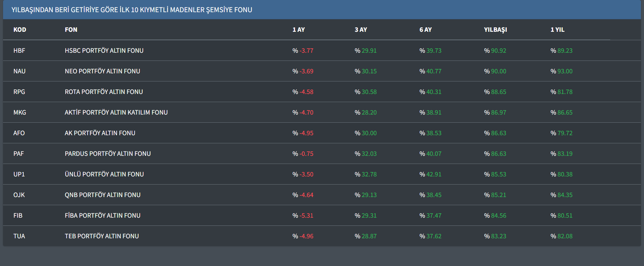
Task: Select ROTA PORTFÖY ALTIN FONU row name
Action: pyautogui.click(x=103, y=92)
